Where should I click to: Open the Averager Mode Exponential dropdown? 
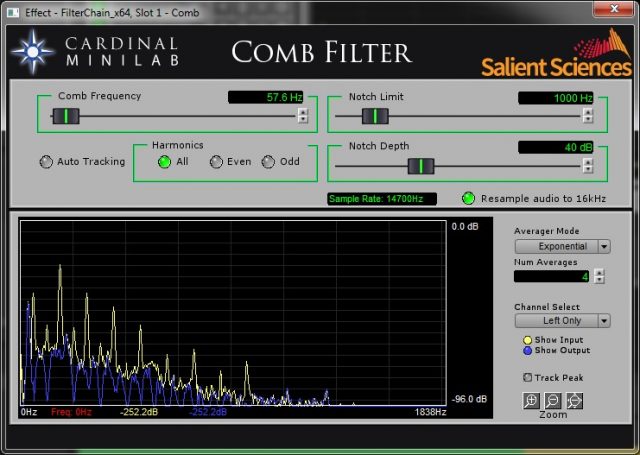562,246
